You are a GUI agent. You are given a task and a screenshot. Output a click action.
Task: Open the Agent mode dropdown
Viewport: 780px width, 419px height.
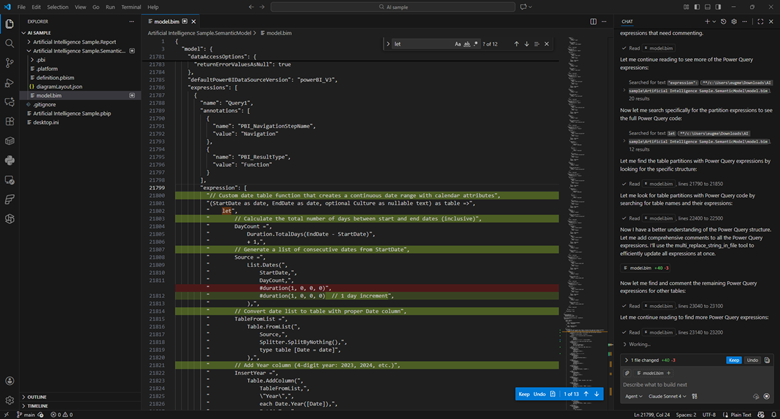pos(631,396)
